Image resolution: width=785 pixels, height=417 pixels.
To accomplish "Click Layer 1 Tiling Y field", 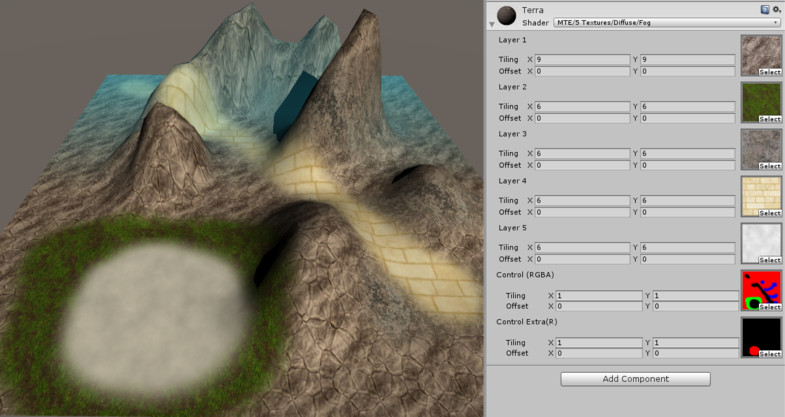I will pos(688,60).
